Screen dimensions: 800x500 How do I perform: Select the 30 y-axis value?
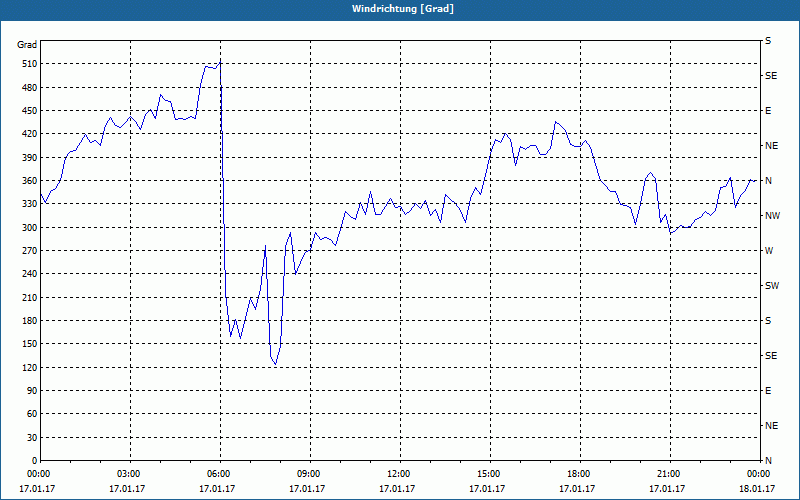point(32,438)
